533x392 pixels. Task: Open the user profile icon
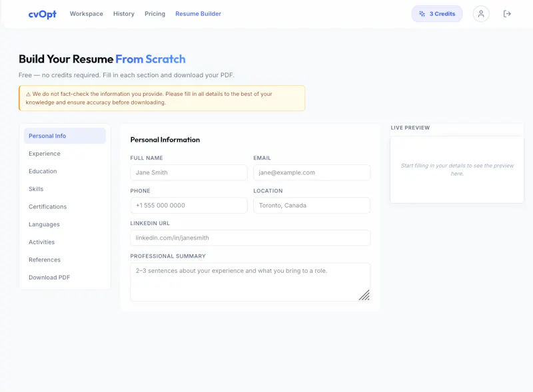[x=480, y=14]
